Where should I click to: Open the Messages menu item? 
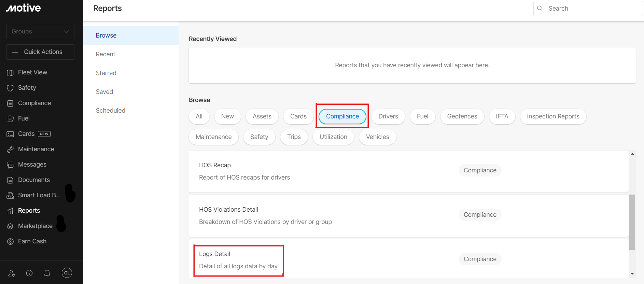click(32, 165)
